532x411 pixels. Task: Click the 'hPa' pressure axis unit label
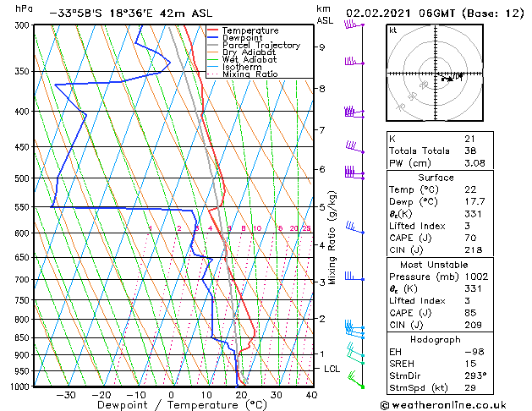coord(24,8)
